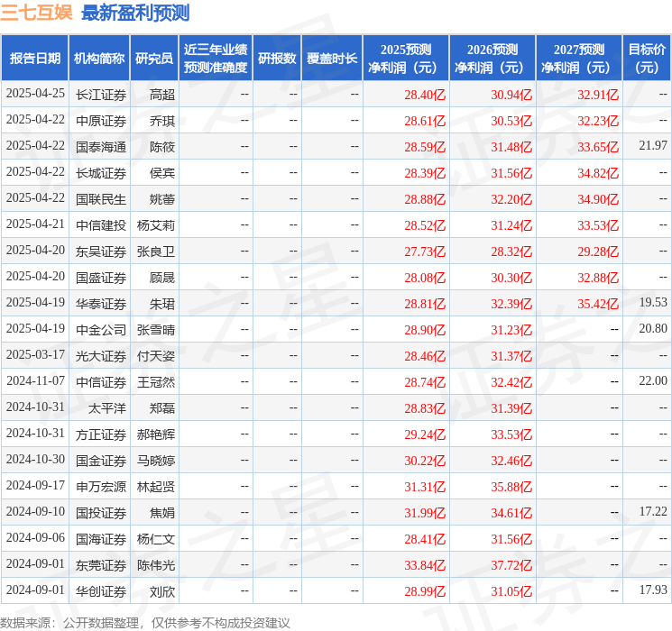Click the 数据来源 disclaimer footer text

pyautogui.click(x=145, y=622)
